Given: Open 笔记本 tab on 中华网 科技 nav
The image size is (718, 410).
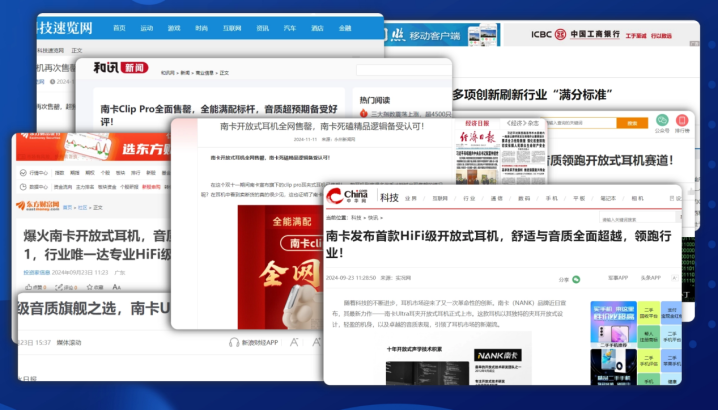Looking at the screenshot, I should coord(608,198).
